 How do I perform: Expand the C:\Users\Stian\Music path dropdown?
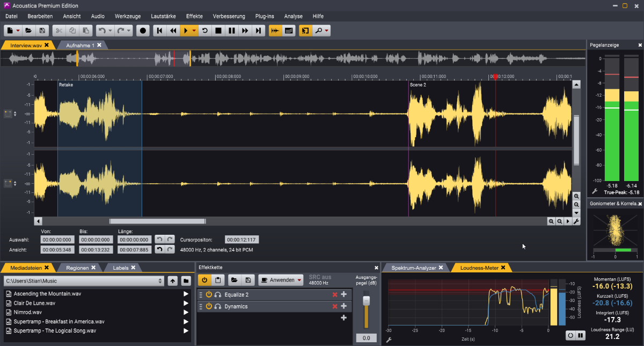pos(160,281)
